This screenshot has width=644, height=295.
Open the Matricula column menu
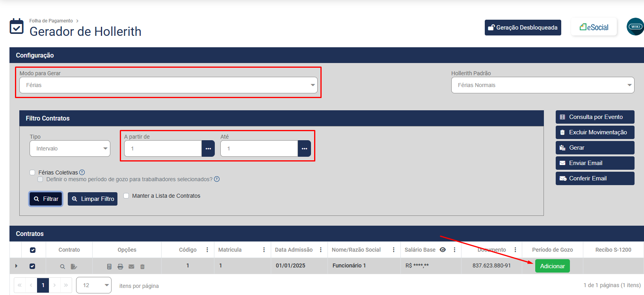pyautogui.click(x=264, y=250)
